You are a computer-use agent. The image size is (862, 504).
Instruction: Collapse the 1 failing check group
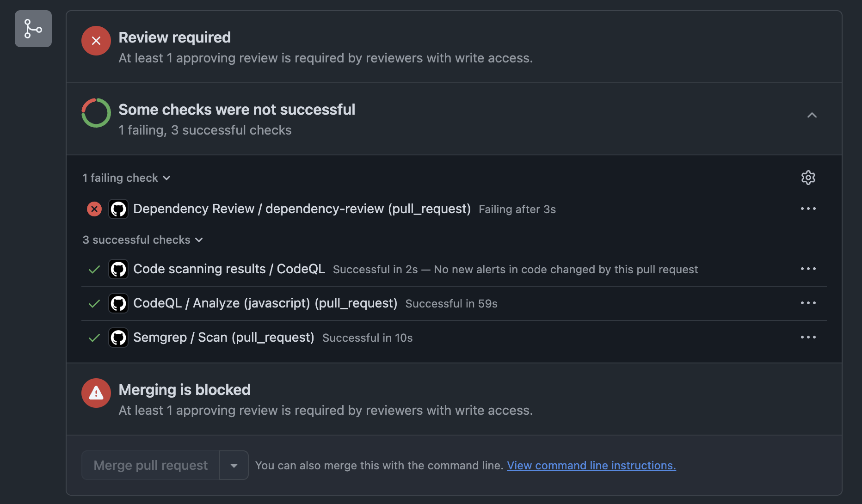[126, 178]
